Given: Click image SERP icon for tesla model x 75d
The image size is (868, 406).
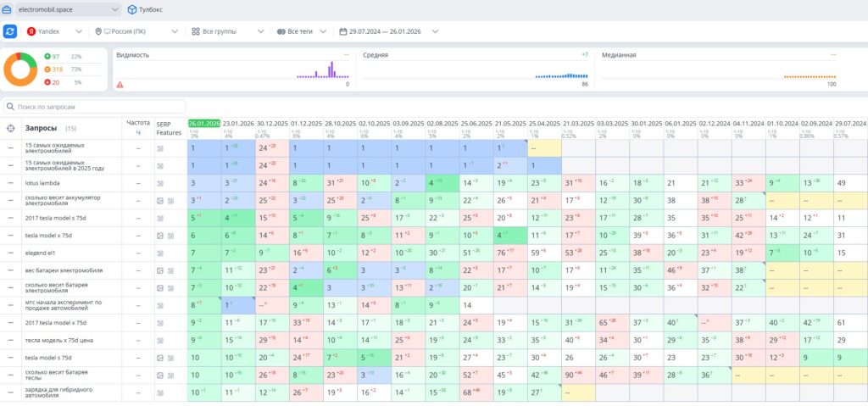Looking at the screenshot, I should coord(160,236).
